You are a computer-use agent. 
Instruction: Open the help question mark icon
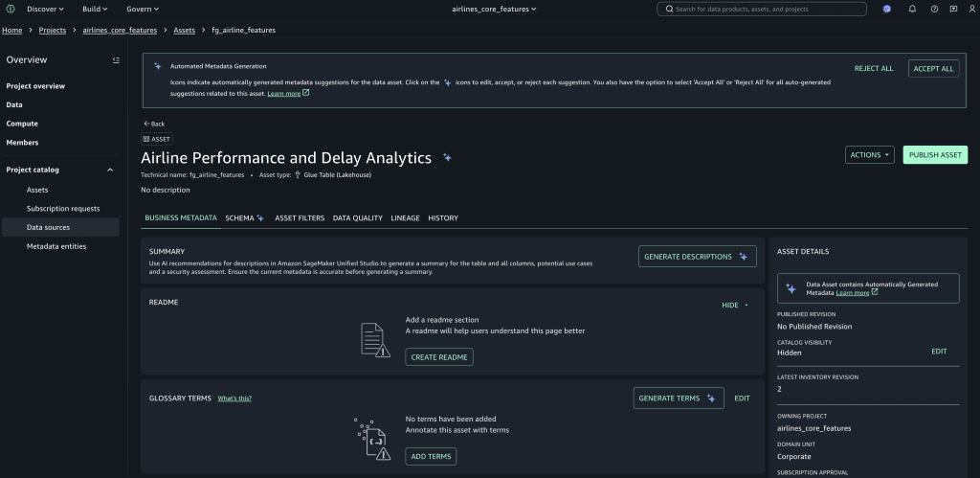pyautogui.click(x=934, y=9)
